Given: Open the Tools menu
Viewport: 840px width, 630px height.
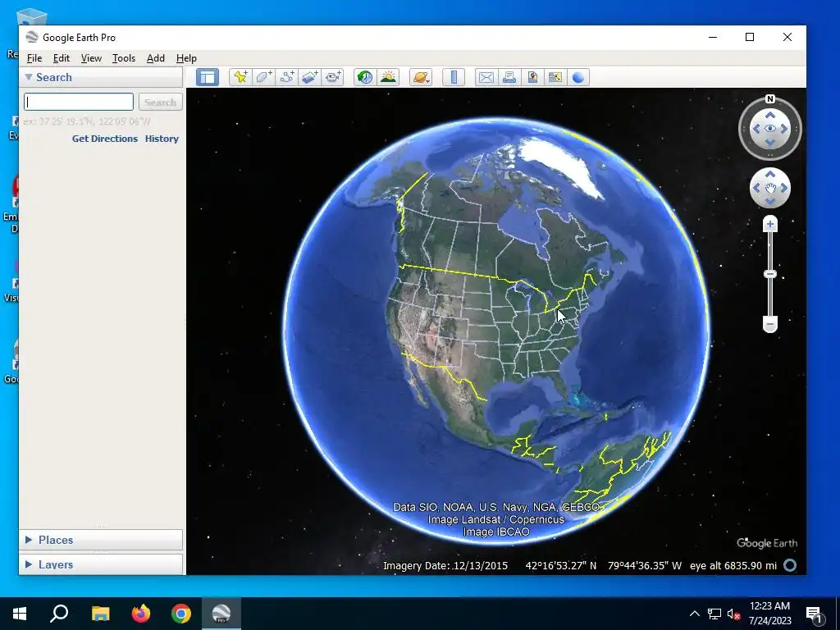Looking at the screenshot, I should coord(124,58).
